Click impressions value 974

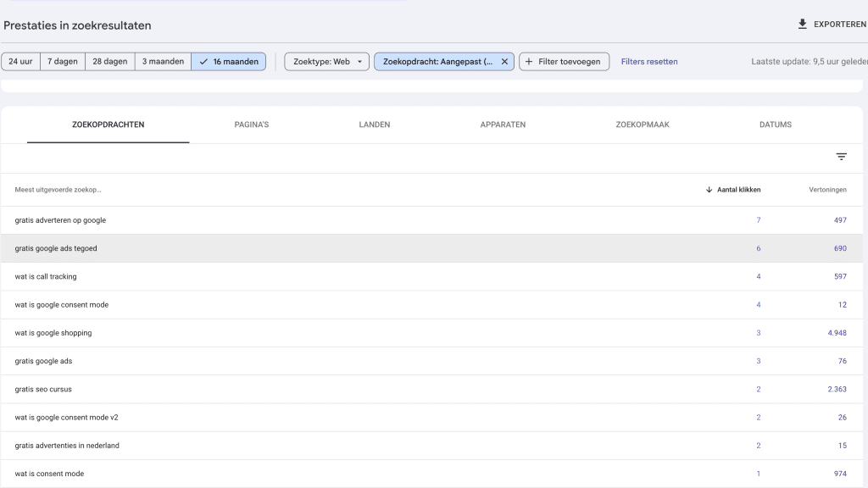(840, 474)
